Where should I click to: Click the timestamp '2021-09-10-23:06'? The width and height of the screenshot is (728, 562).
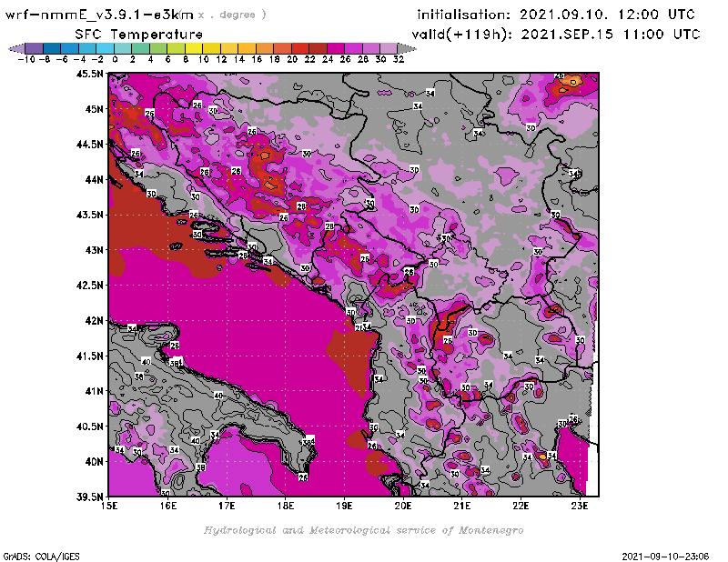(665, 557)
